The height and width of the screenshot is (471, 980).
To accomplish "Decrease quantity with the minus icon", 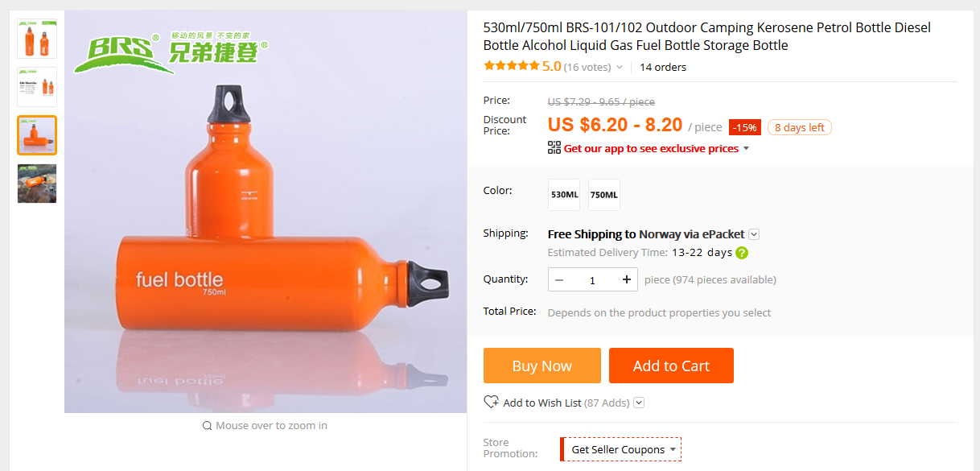I will [559, 279].
